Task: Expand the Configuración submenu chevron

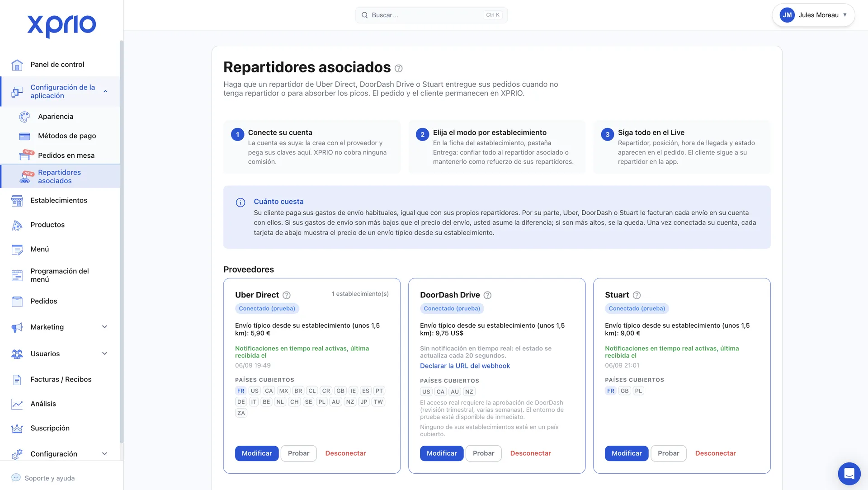Action: (x=104, y=454)
